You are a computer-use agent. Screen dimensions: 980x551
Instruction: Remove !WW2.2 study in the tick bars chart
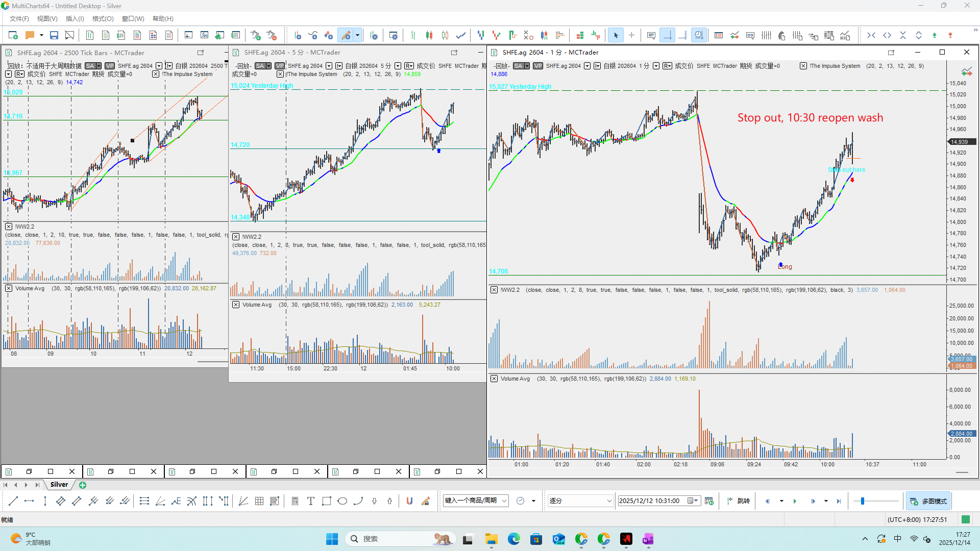pyautogui.click(x=9, y=227)
